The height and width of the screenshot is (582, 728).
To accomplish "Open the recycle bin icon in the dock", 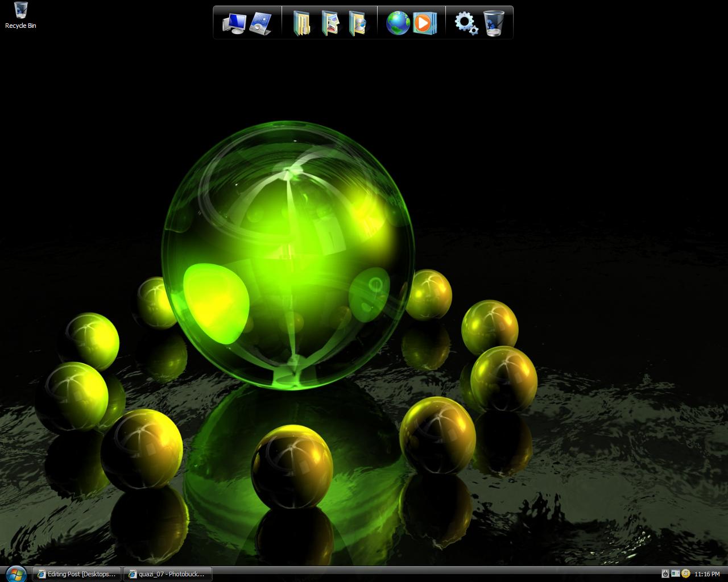I will [x=494, y=23].
